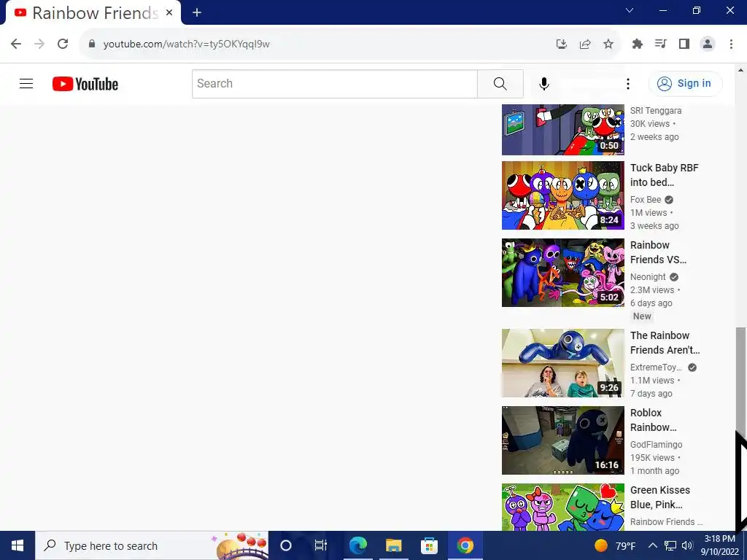Viewport: 747px width, 560px height.
Task: Launch Microsoft Edge from the taskbar
Action: click(357, 545)
